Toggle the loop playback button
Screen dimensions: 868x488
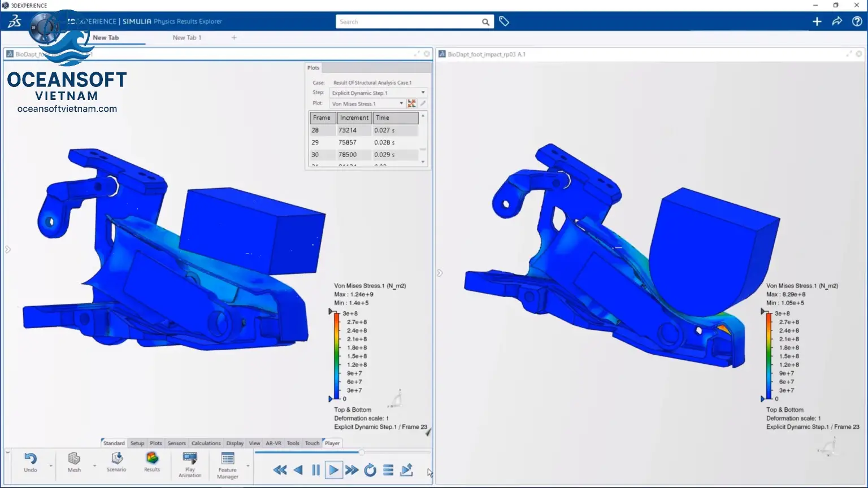tap(370, 470)
